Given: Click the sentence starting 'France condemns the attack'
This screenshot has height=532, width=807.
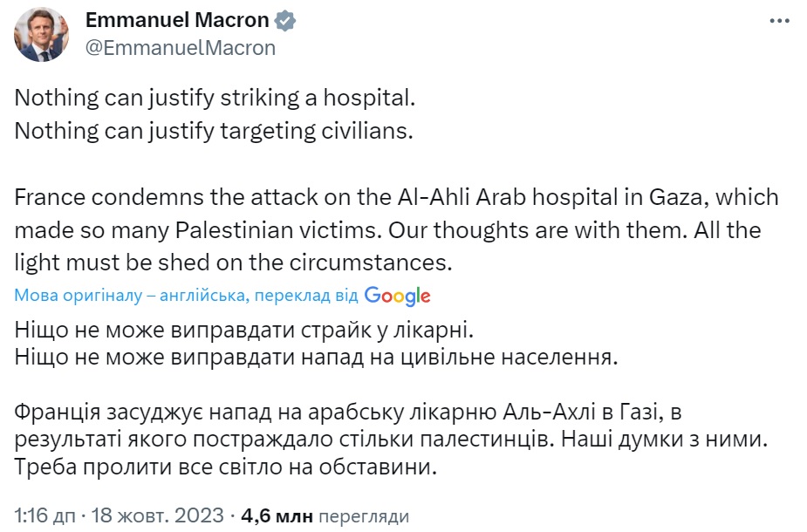Looking at the screenshot, I should coord(396,198).
